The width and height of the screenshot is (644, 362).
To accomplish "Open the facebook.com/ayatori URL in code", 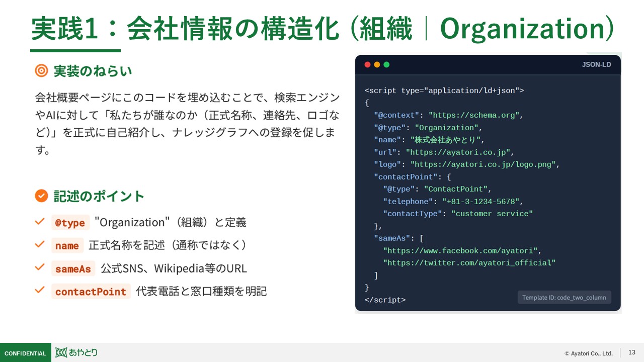I will coord(460,250).
